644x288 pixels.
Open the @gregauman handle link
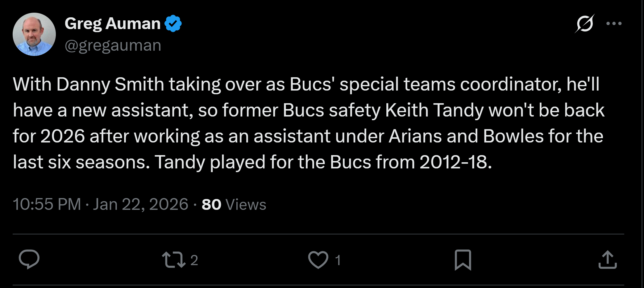[x=113, y=45]
